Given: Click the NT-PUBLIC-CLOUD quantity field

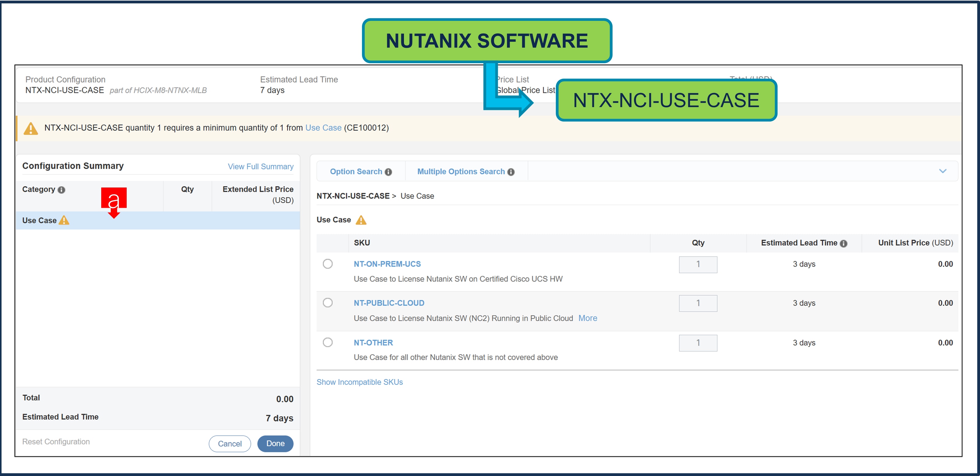Looking at the screenshot, I should [x=698, y=303].
